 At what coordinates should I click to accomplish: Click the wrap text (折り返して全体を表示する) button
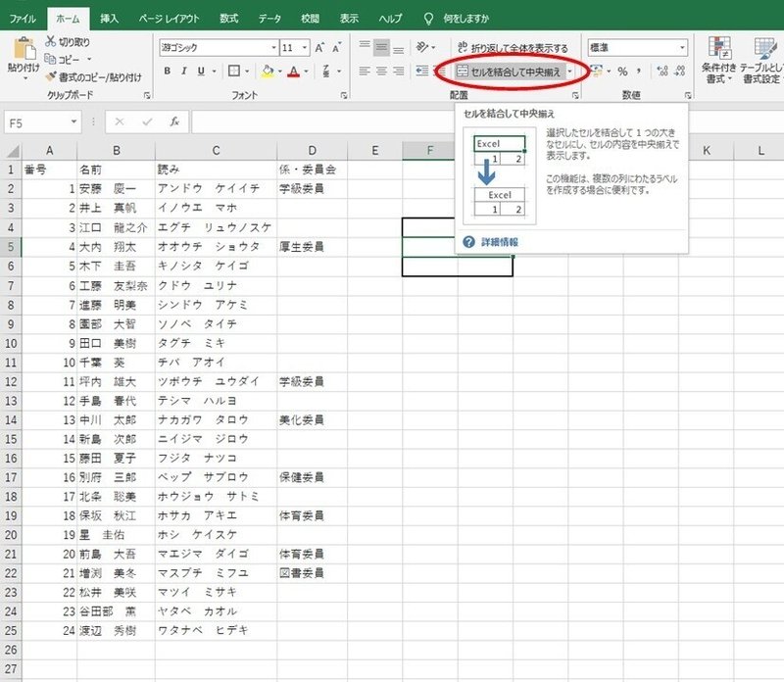point(513,48)
